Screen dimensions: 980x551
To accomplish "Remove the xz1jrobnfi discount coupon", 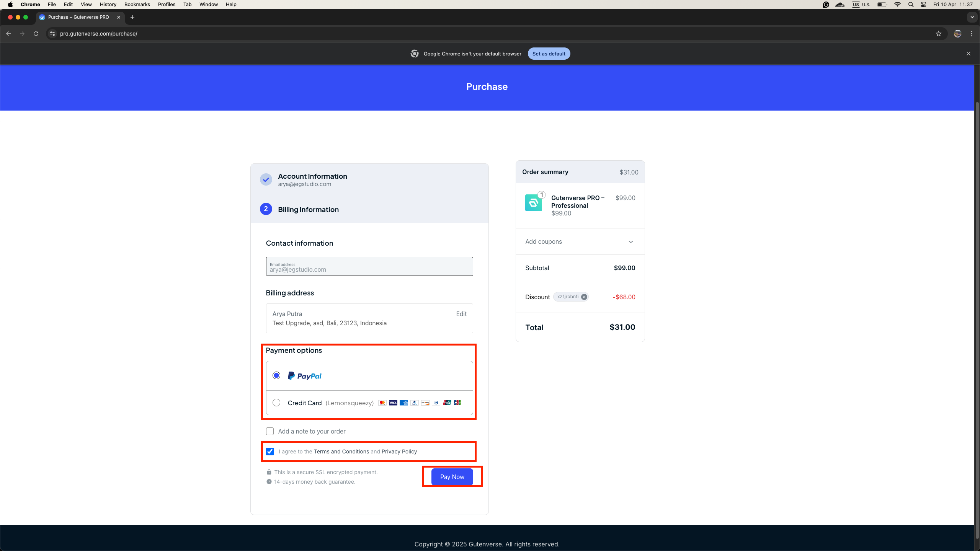I will pos(584,297).
